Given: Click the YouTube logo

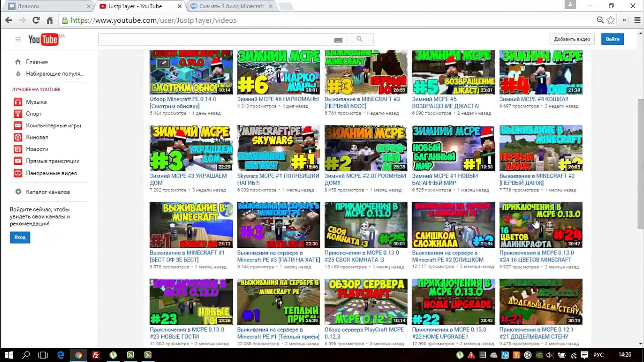Looking at the screenshot, I should click(x=43, y=40).
